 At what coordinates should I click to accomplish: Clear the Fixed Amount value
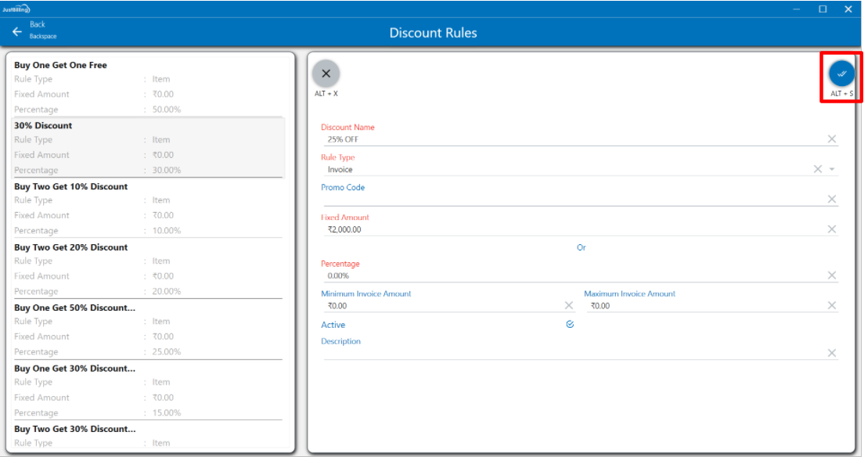click(831, 229)
